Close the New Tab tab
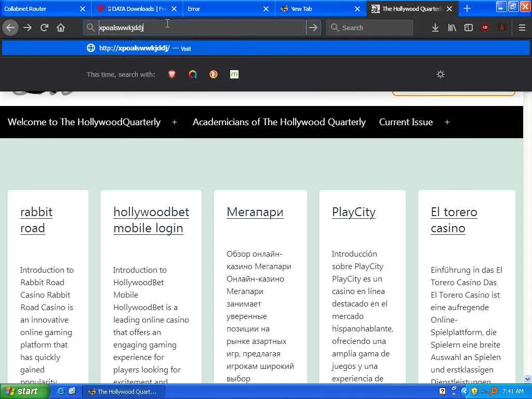This screenshot has width=532, height=399. (x=357, y=9)
